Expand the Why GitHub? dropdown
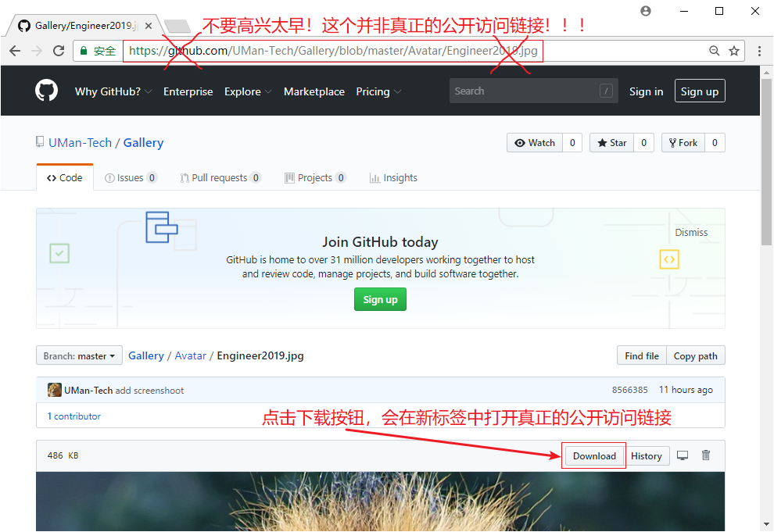Screen dimensions: 774x532 [113, 91]
